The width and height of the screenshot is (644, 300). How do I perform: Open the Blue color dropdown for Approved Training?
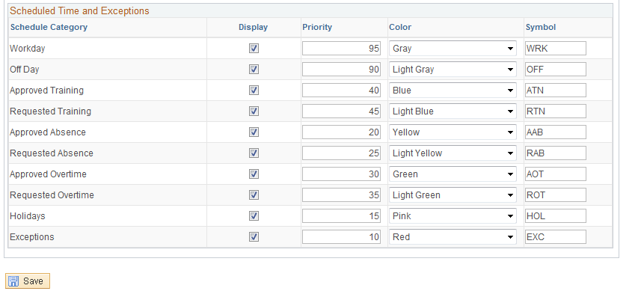(x=453, y=91)
